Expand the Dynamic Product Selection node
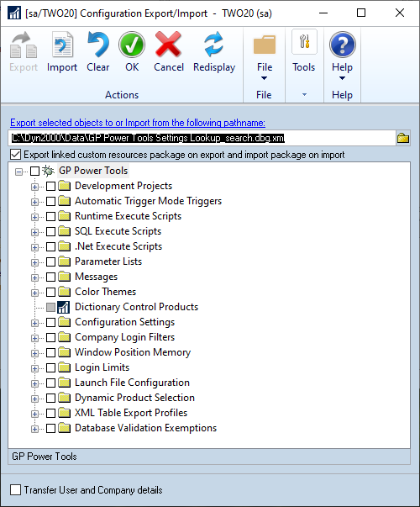420x507 pixels. click(x=34, y=399)
